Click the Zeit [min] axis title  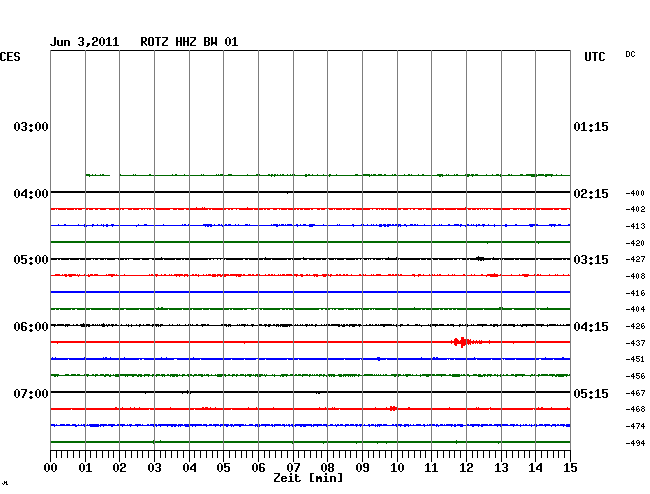click(x=308, y=478)
